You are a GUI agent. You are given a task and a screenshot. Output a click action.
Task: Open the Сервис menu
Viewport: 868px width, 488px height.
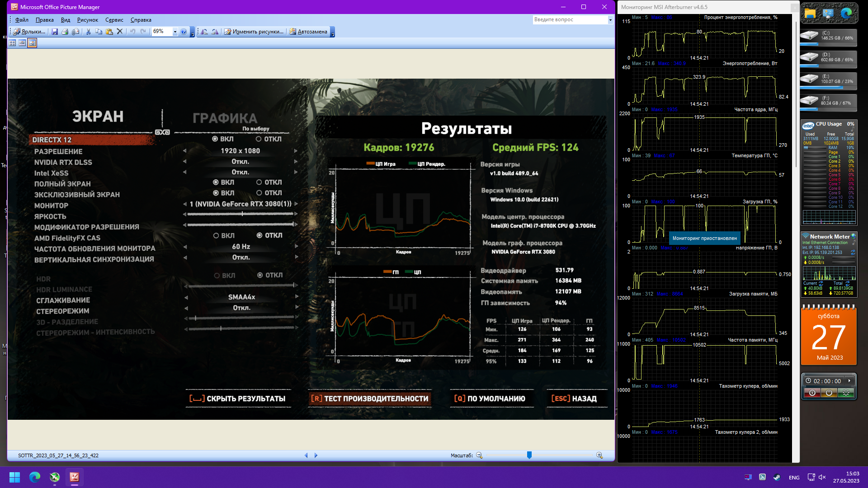coord(114,20)
